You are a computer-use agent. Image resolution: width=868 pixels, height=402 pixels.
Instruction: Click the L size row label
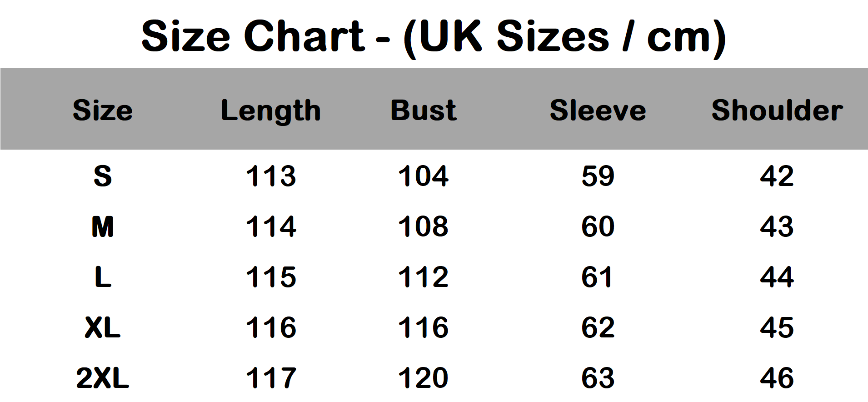pyautogui.click(x=103, y=277)
